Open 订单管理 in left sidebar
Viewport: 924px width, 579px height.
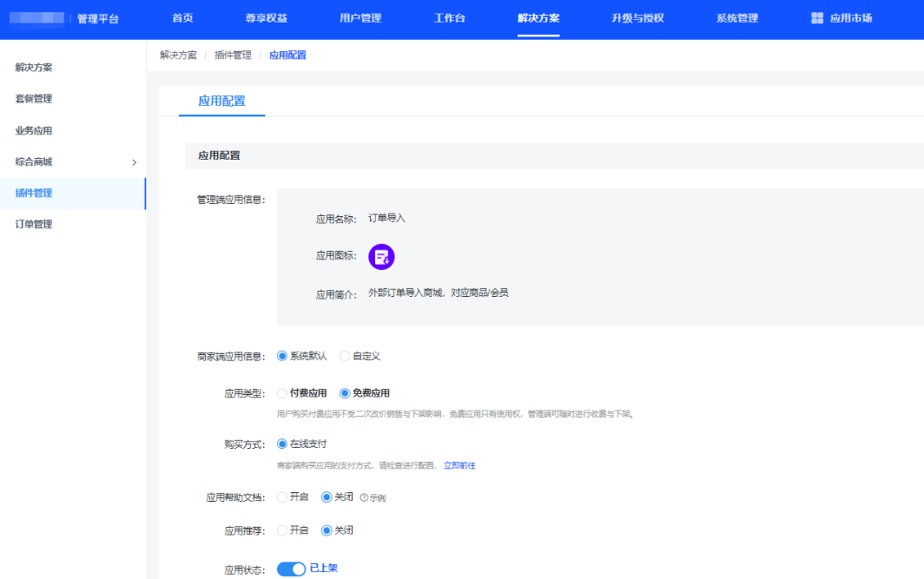pyautogui.click(x=34, y=224)
